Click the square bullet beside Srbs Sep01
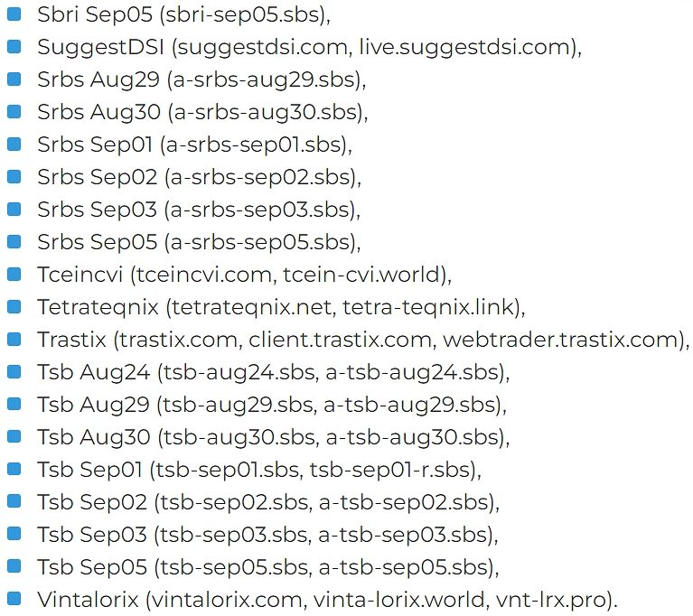 (14, 144)
